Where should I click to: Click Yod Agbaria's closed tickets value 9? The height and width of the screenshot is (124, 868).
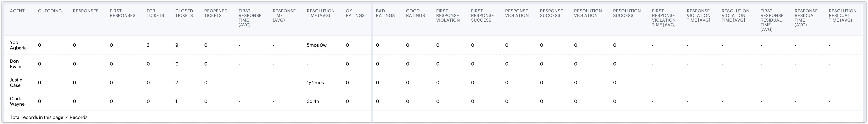click(x=177, y=45)
